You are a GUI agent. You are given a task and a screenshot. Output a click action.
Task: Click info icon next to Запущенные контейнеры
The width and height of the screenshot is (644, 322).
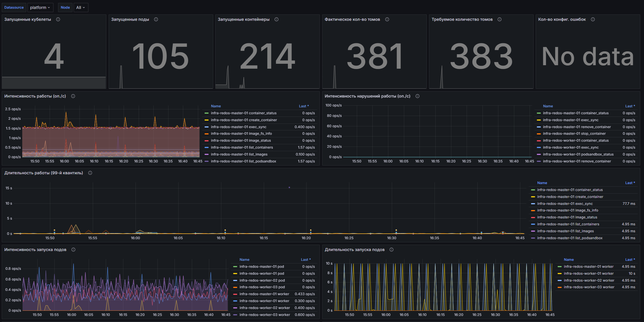276,19
